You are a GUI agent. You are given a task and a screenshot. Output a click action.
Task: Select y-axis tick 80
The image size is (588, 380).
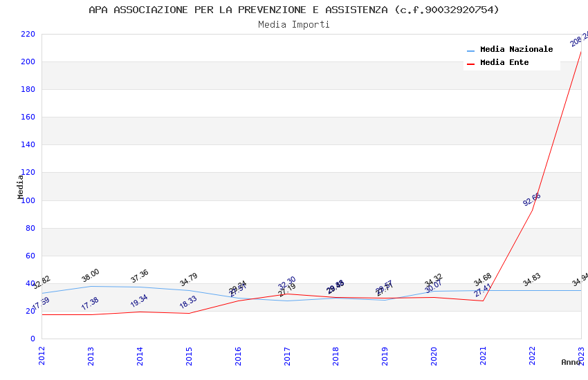30,228
